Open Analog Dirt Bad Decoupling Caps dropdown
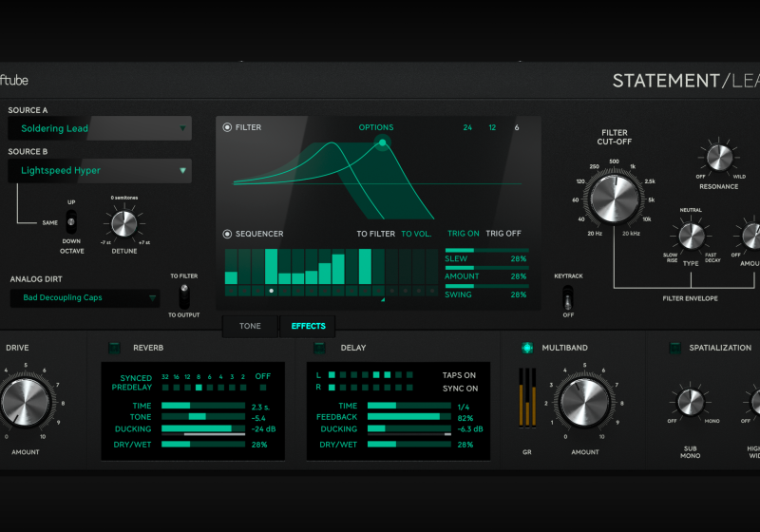Screen dimensions: 760x532 (85, 298)
